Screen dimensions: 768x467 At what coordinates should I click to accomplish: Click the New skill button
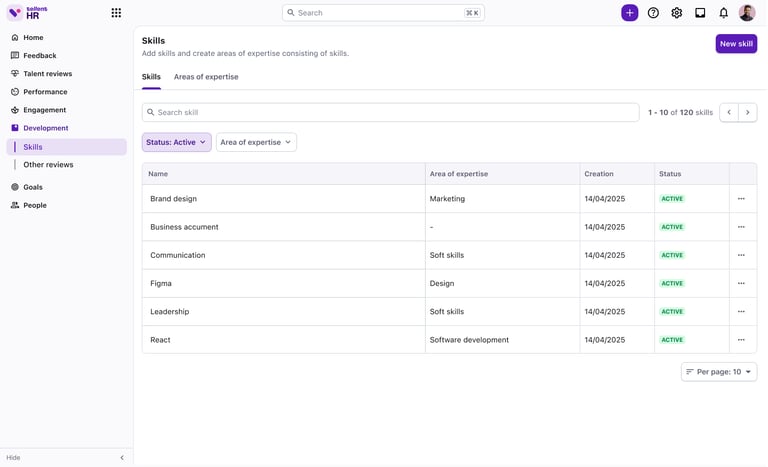(x=736, y=44)
